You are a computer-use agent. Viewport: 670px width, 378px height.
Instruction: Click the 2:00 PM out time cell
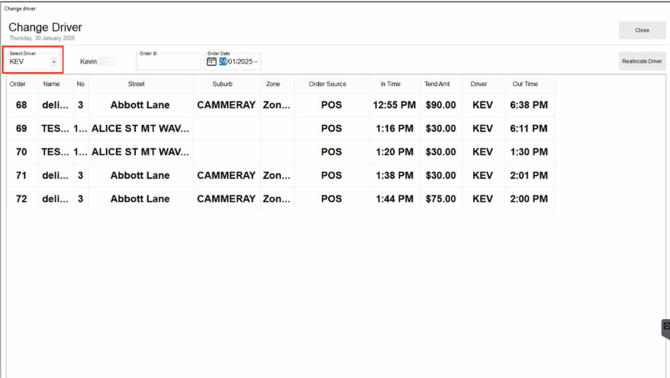tap(529, 199)
